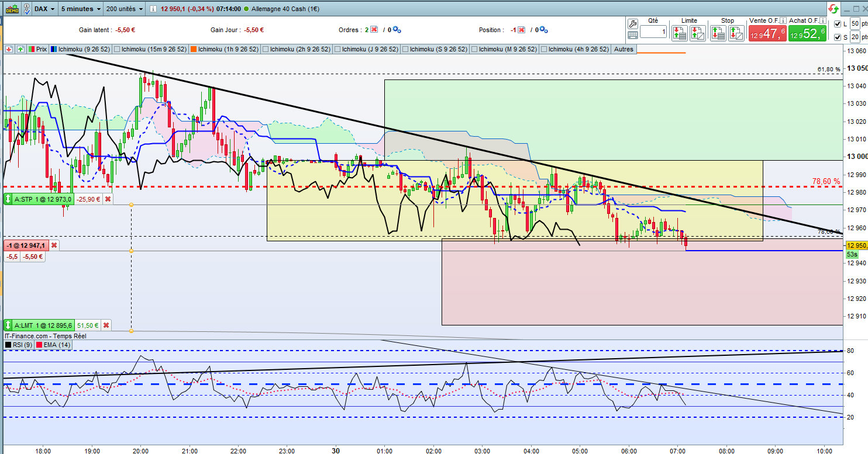Select the Ichimoku (1h 9 26 52) tab
Screen dimensions: 868x454
(x=226, y=50)
